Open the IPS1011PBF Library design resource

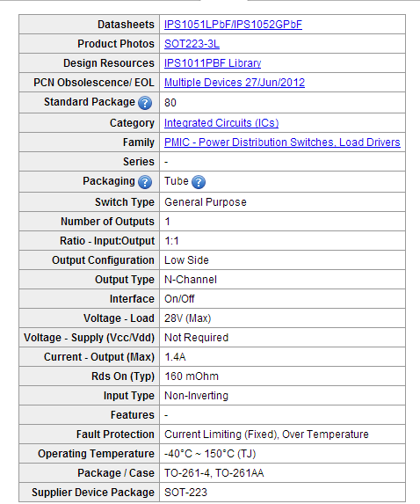[213, 63]
